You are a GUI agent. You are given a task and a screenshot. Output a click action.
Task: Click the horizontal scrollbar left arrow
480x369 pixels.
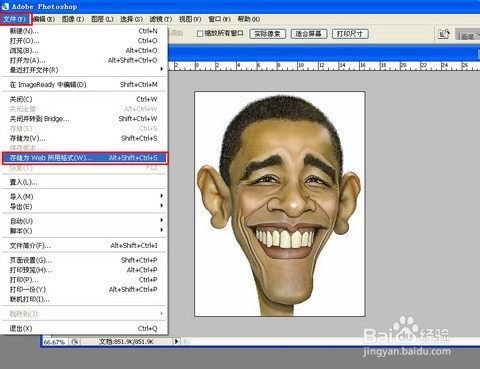tap(186, 341)
